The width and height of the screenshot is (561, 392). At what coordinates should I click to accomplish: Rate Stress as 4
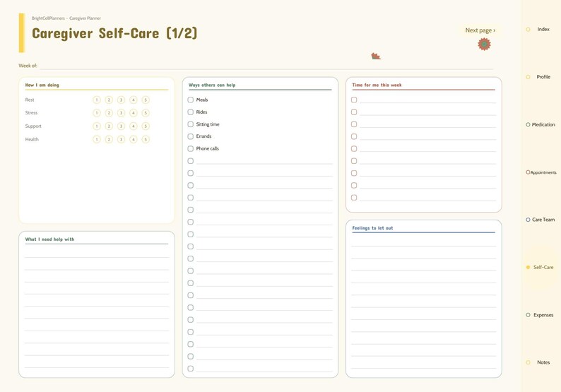click(133, 113)
